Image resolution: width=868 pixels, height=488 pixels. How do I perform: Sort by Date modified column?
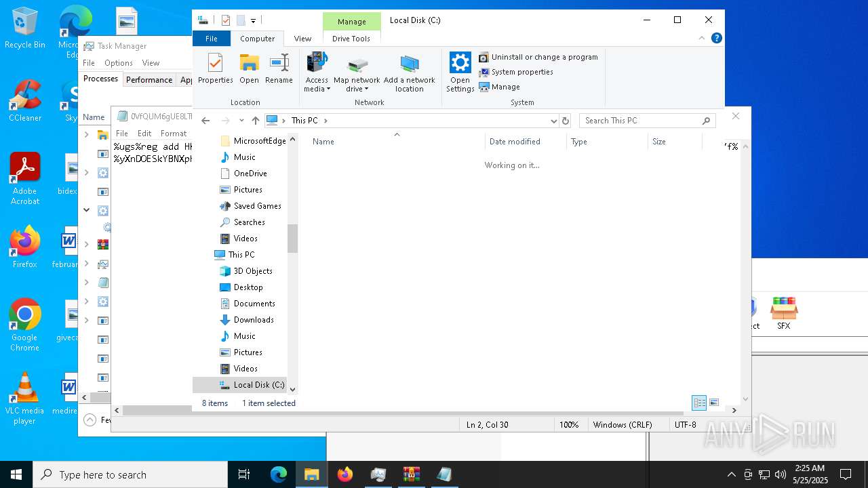click(526, 142)
